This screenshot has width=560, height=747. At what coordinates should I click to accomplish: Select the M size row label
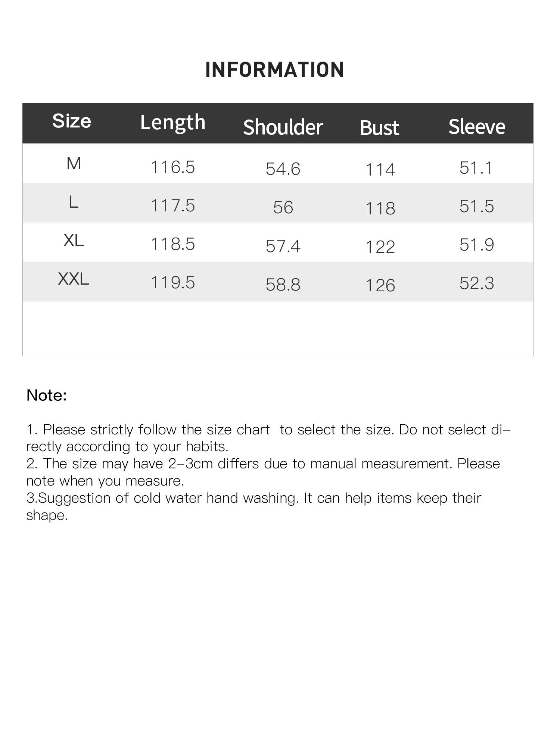pos(74,164)
